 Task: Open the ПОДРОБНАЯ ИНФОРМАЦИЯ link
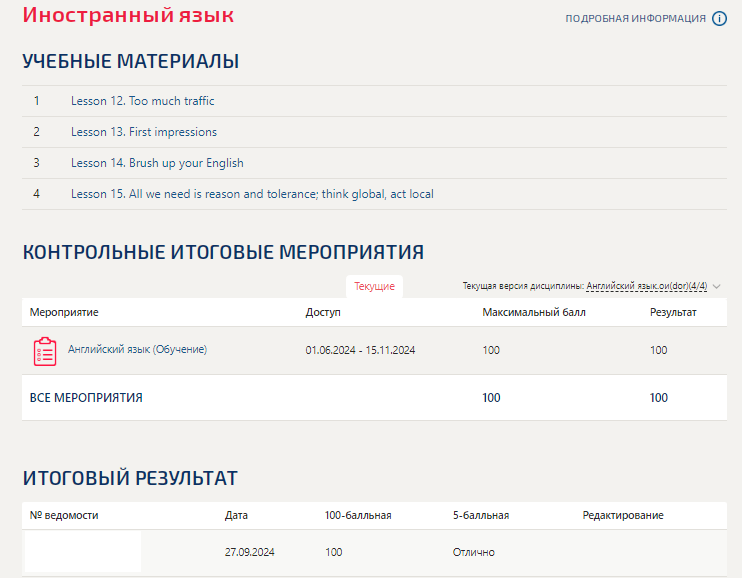635,19
